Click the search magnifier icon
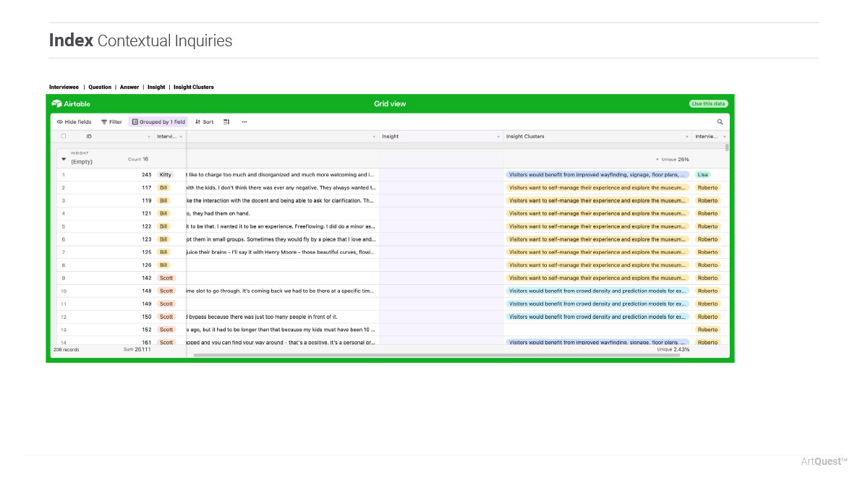 tap(720, 122)
